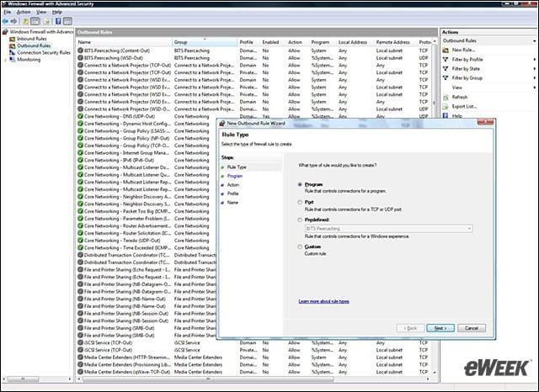Expand the Filter by State submenu arrow
Viewport: 539px width, 392px height.
click(x=535, y=69)
